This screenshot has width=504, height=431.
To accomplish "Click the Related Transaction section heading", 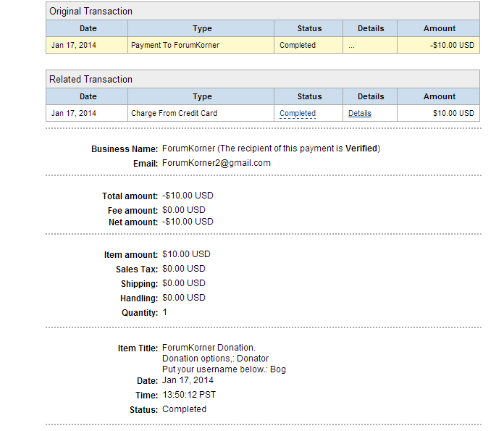I will point(91,79).
